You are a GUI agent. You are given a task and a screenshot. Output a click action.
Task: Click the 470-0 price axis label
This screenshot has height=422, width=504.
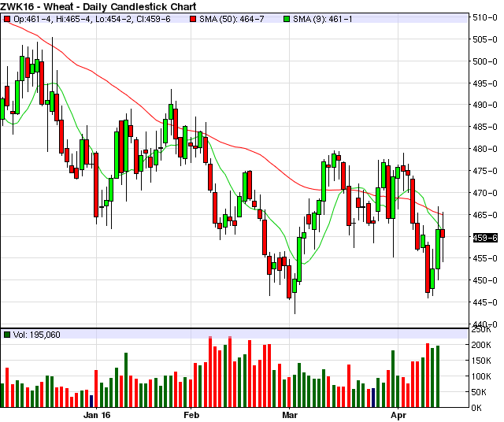point(485,193)
